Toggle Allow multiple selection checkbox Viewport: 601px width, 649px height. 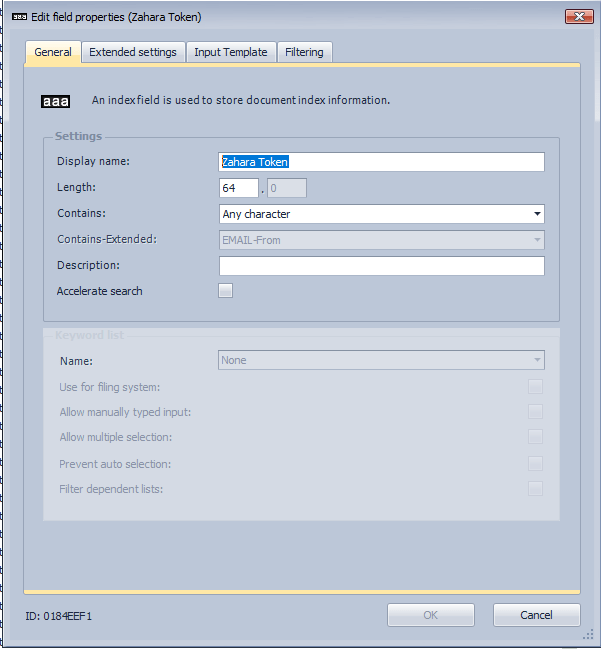(535, 436)
